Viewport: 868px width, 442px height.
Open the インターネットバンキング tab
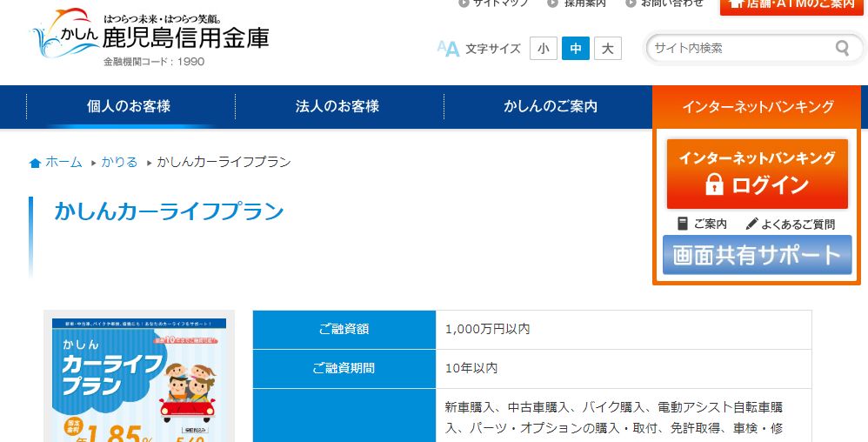[758, 106]
